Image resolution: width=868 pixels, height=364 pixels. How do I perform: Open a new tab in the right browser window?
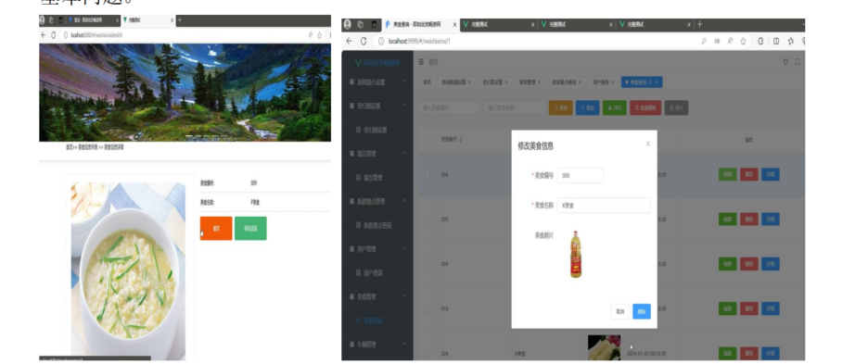coord(700,24)
